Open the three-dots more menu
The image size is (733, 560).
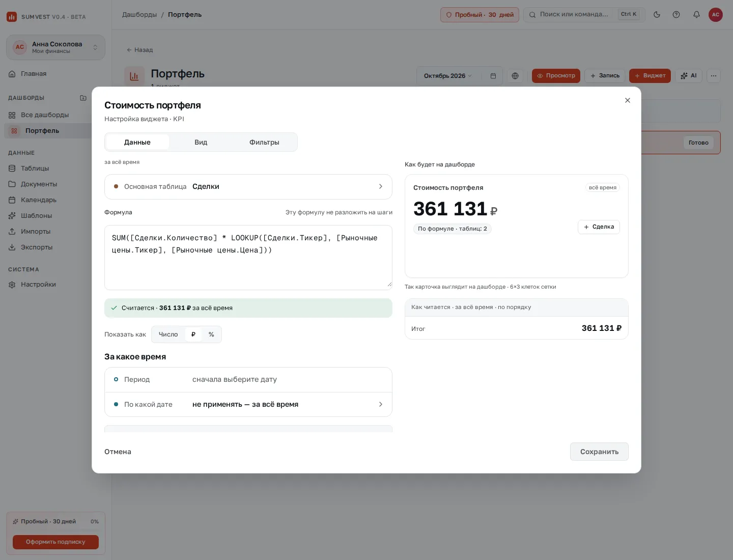pos(714,76)
